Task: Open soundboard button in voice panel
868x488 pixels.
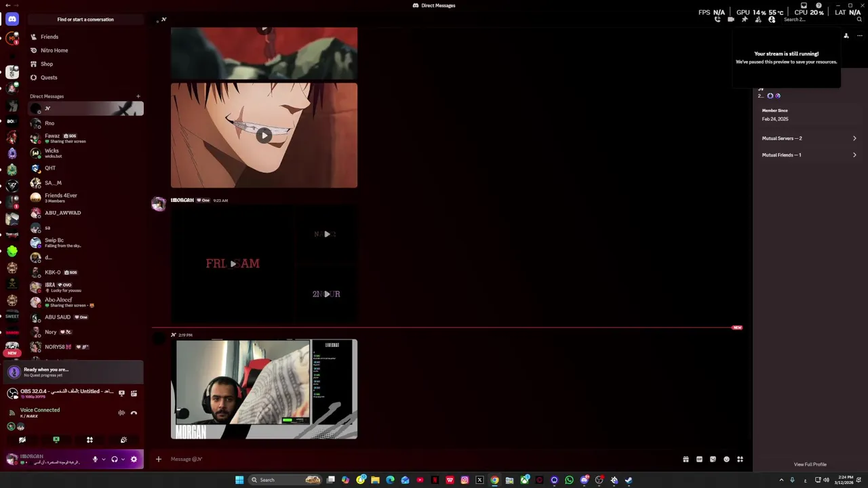Action: [x=123, y=440]
